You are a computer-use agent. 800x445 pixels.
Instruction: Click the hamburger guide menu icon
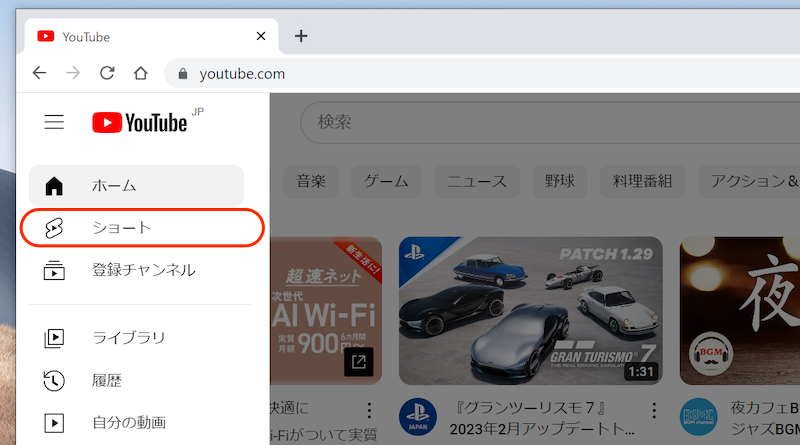54,122
